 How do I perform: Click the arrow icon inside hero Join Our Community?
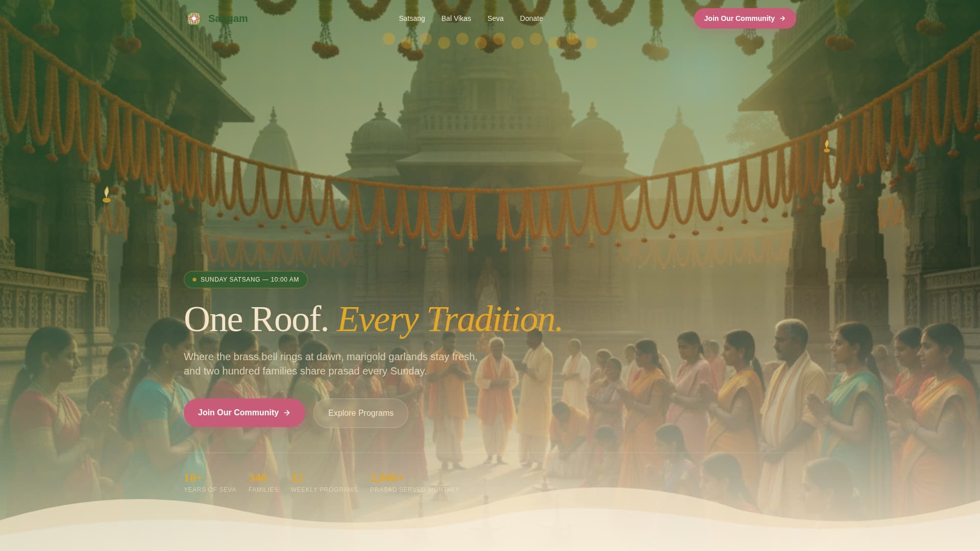pyautogui.click(x=287, y=413)
